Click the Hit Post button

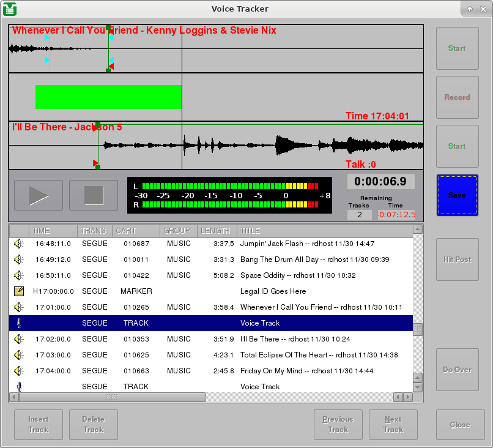point(457,259)
